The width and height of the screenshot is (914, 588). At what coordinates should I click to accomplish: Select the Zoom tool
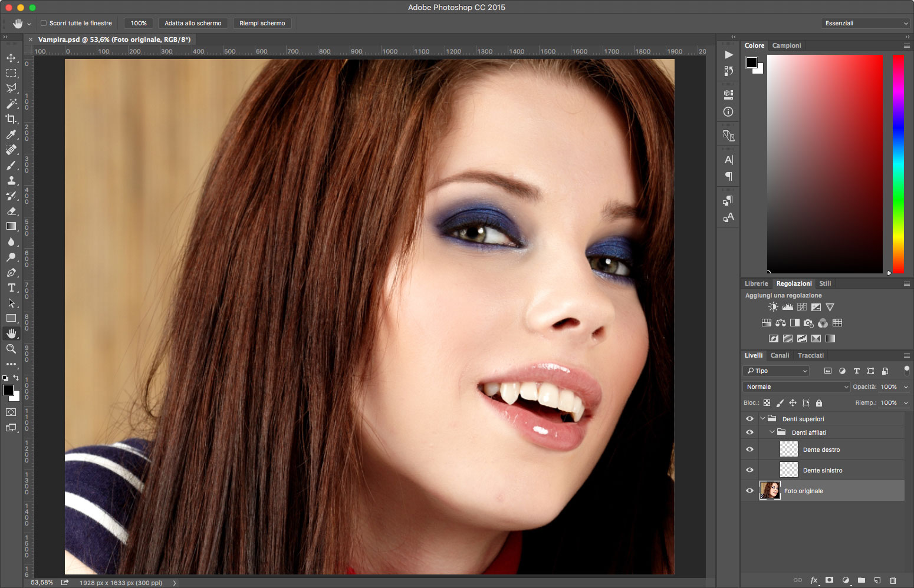[x=11, y=349]
